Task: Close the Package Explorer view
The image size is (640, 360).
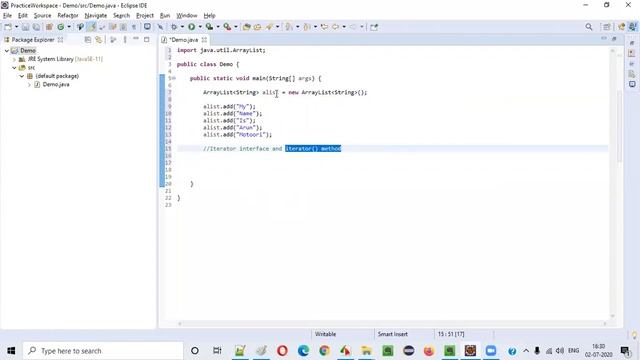Action: (x=60, y=40)
